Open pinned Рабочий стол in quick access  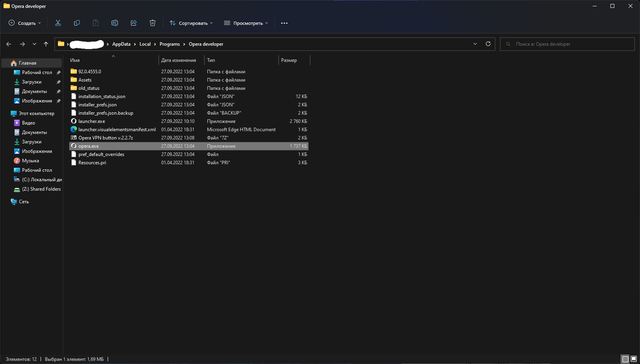(37, 72)
